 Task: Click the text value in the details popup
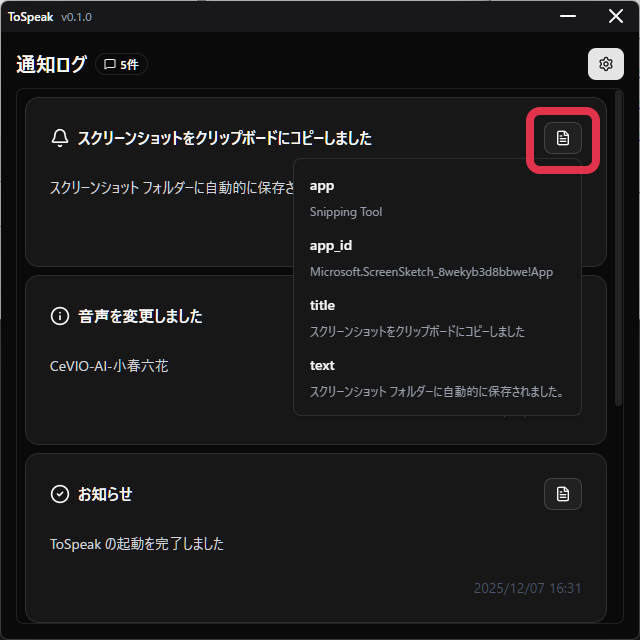pos(436,392)
